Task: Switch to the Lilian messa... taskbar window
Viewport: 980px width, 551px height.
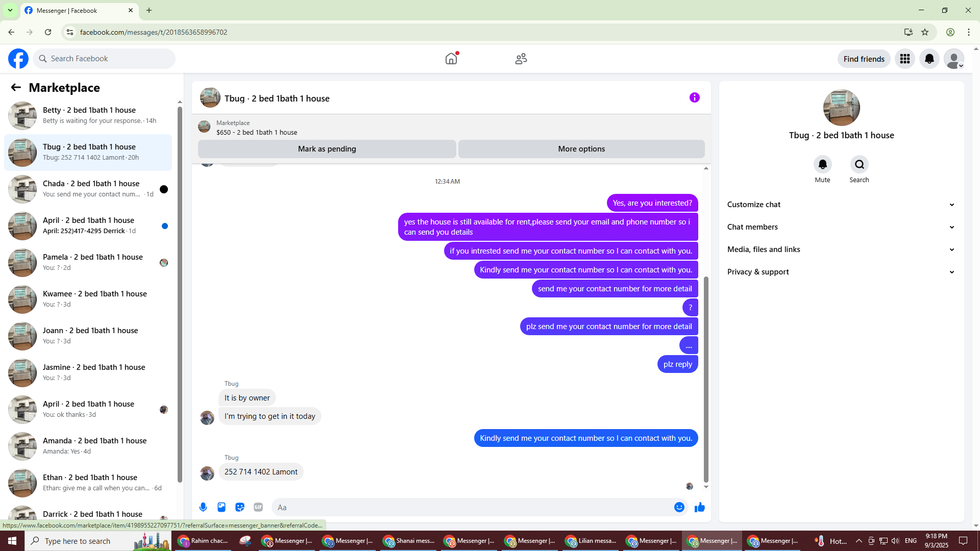Action: pyautogui.click(x=591, y=541)
